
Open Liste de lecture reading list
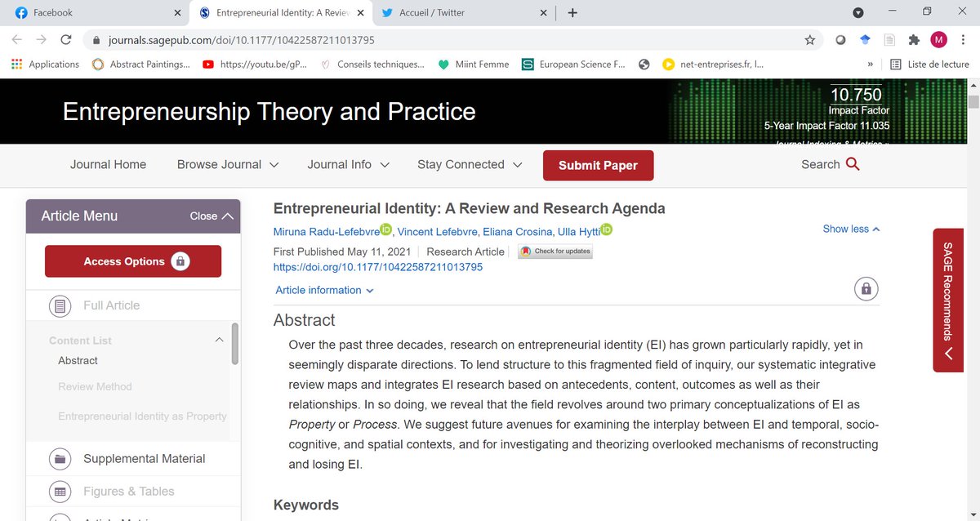929,64
